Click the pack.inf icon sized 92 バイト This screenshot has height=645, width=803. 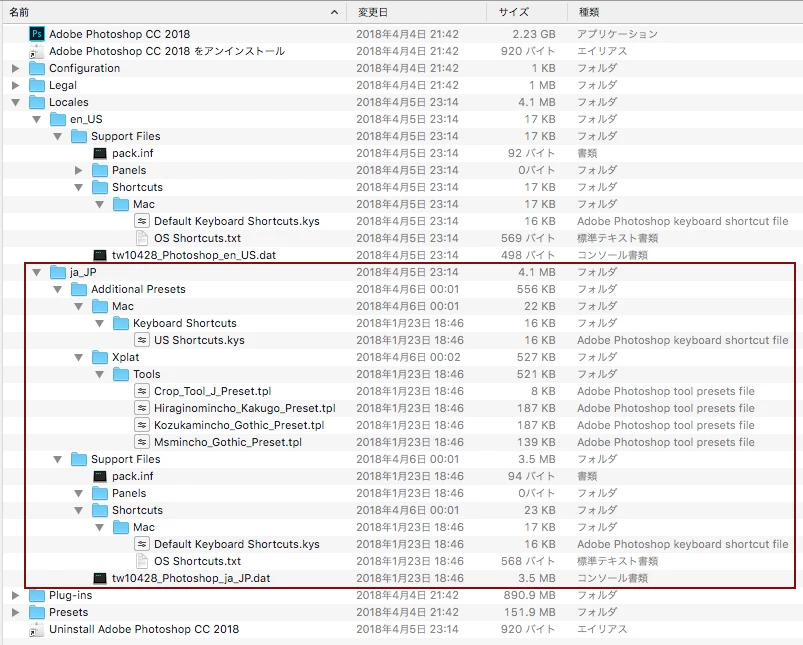click(x=100, y=153)
